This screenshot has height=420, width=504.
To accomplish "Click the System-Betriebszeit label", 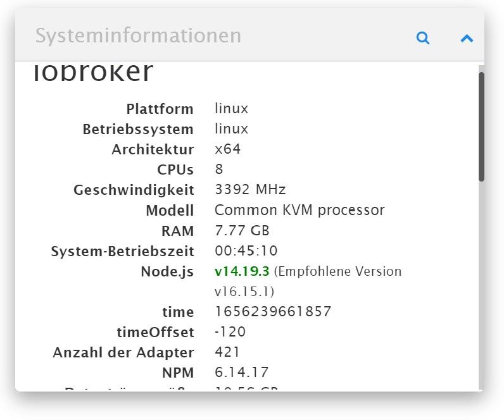I will point(122,251).
